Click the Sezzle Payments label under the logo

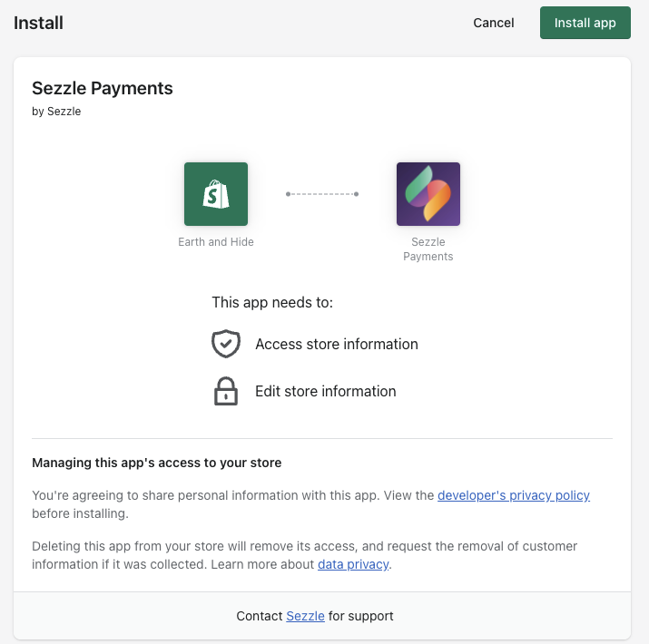click(428, 249)
